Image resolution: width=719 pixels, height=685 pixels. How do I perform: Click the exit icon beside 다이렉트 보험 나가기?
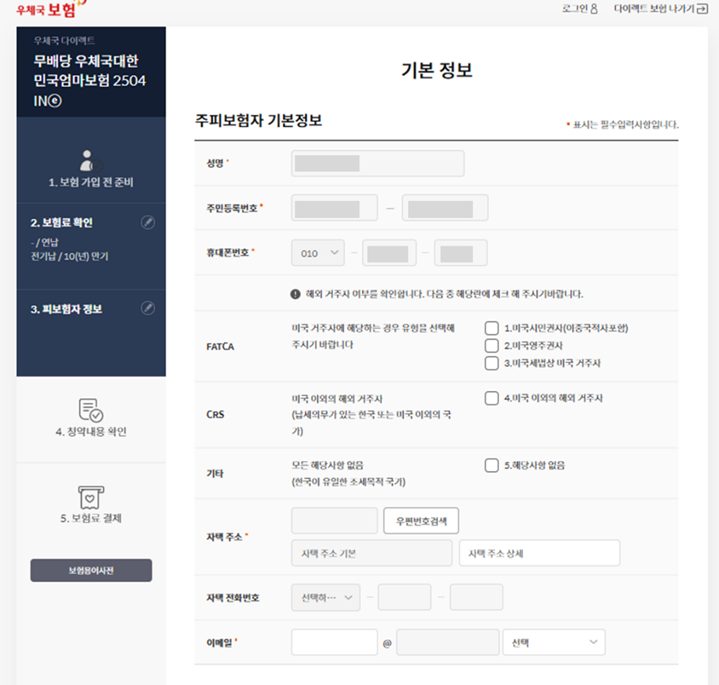(x=702, y=9)
